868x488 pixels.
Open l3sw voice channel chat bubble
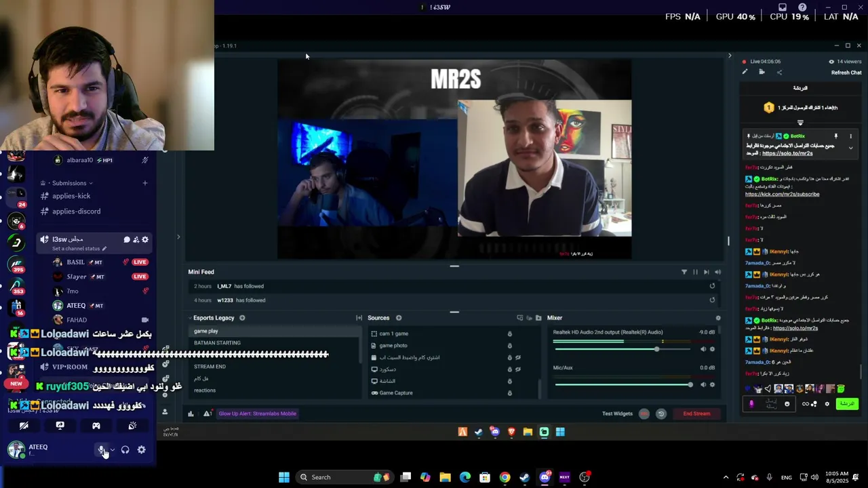(x=126, y=239)
